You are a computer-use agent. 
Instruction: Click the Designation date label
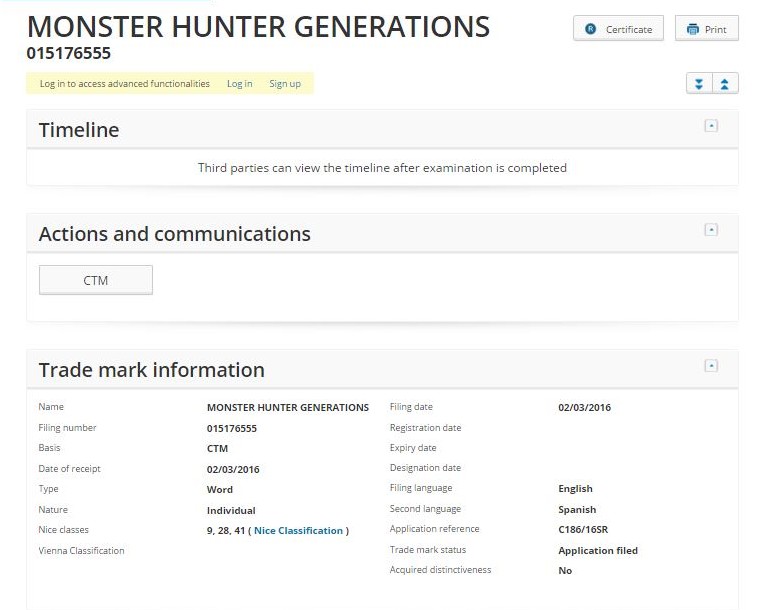(x=426, y=468)
